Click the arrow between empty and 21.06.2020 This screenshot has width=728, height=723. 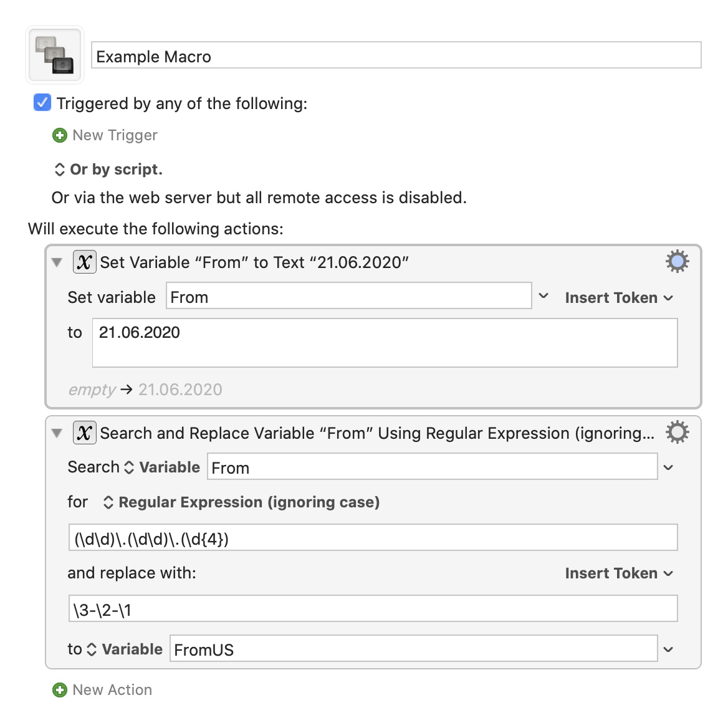click(x=128, y=390)
